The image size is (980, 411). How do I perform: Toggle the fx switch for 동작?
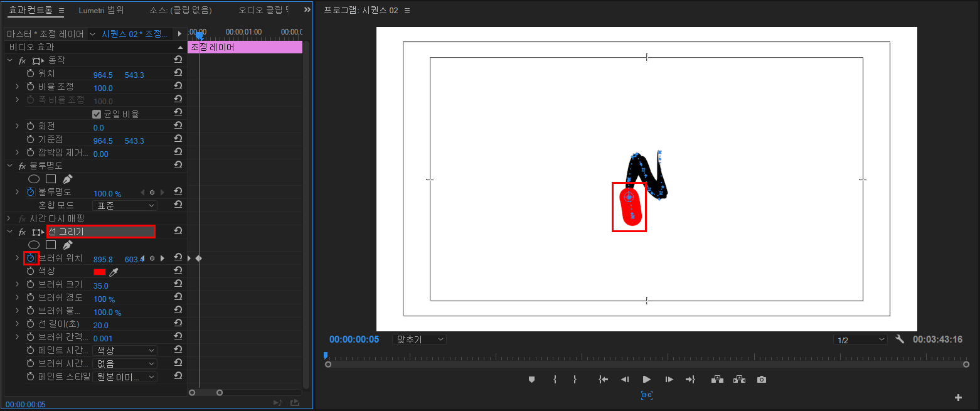(x=22, y=61)
